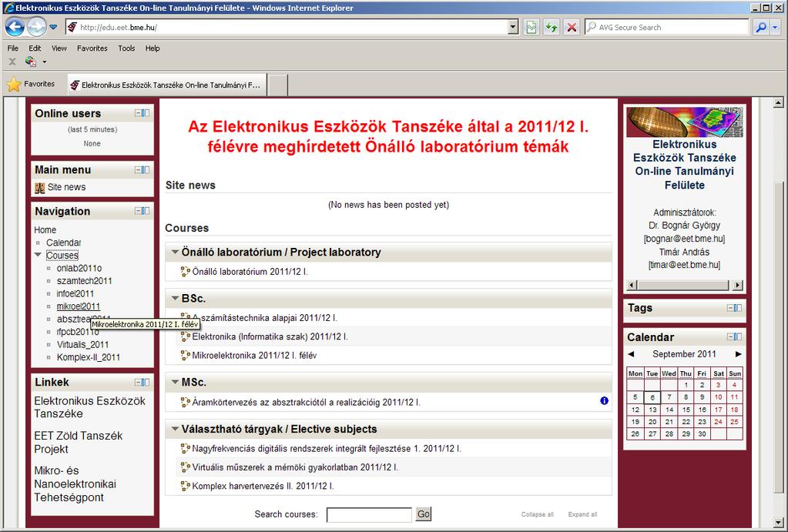788x532 pixels.
Task: Dock the Main menu block
Action: pyautogui.click(x=146, y=170)
